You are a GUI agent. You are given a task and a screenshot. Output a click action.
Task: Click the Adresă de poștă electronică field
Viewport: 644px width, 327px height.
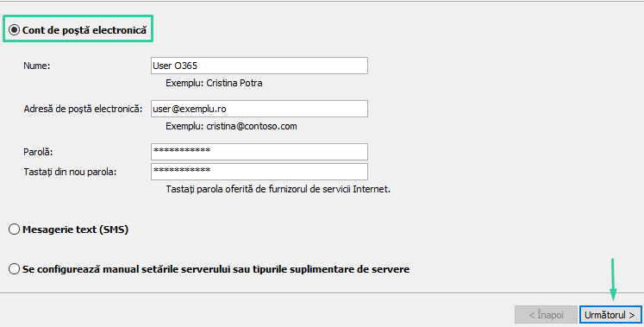point(259,109)
